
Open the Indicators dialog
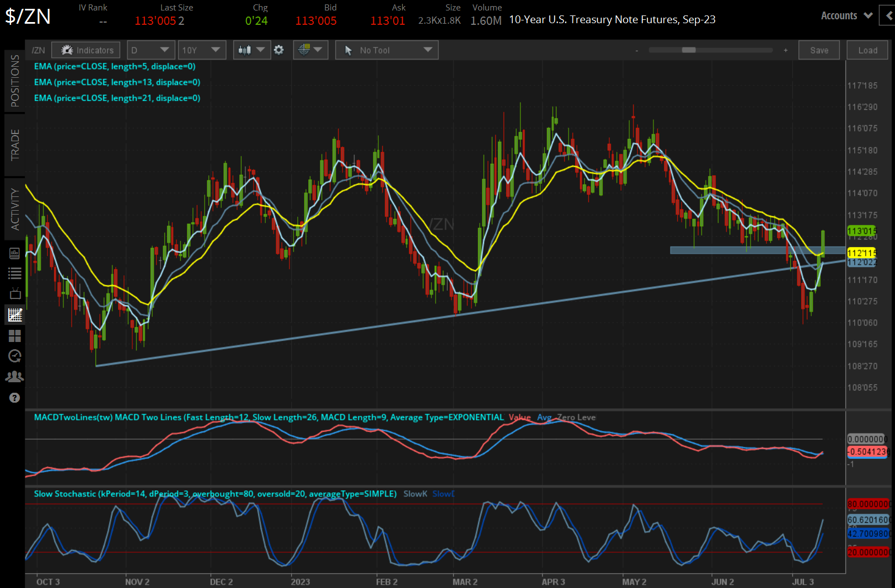point(85,50)
